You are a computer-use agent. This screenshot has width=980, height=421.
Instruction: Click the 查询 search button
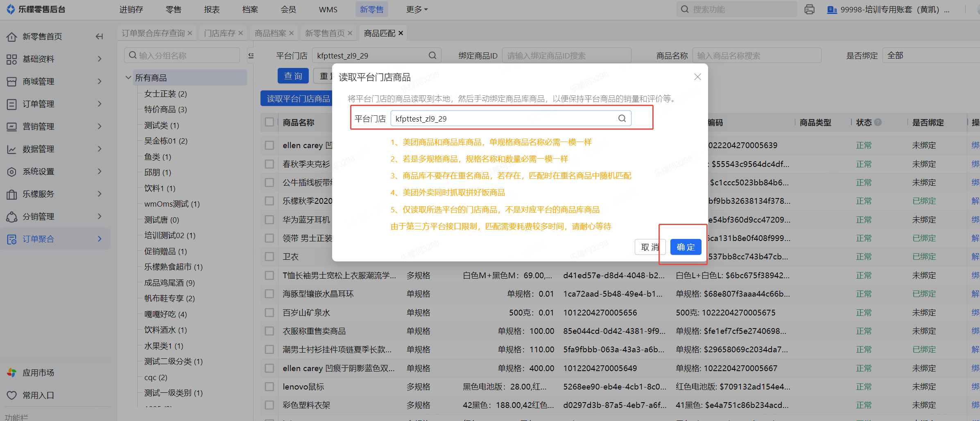pos(293,76)
